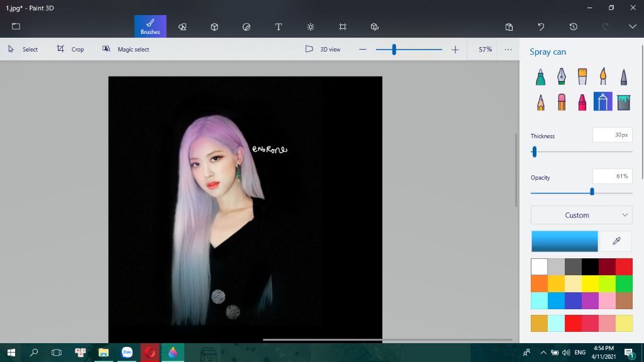This screenshot has width=644, height=362.
Task: Select the Pencil brush
Action: click(540, 102)
